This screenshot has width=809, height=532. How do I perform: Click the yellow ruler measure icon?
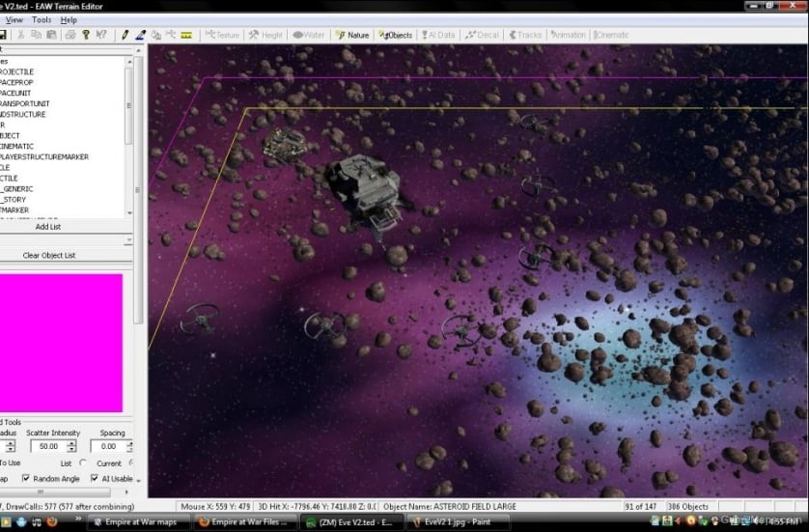click(x=186, y=35)
